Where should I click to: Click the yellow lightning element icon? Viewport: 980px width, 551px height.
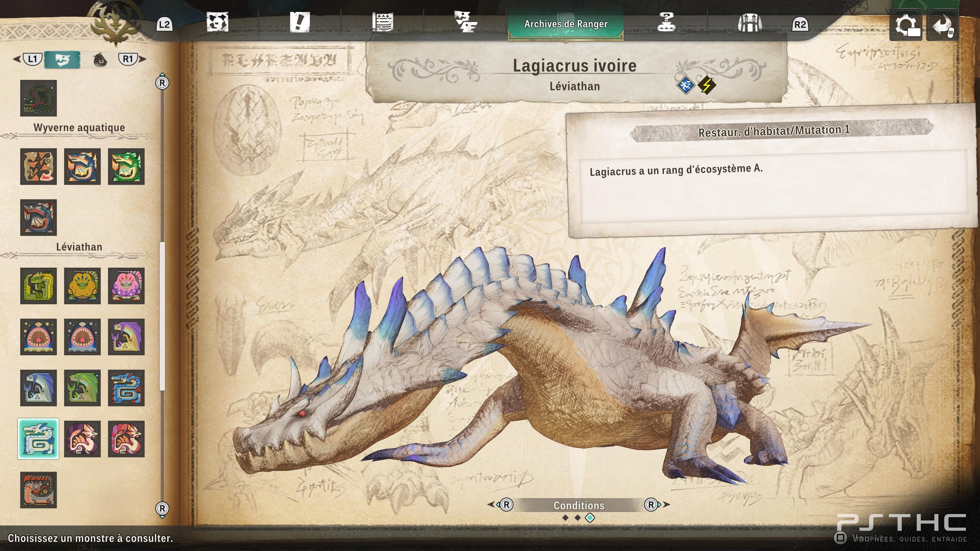707,85
